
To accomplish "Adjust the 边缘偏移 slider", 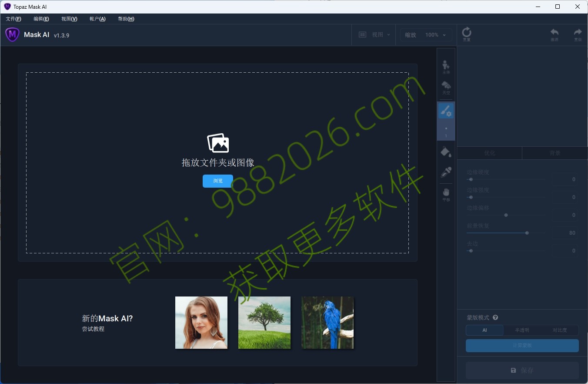I will click(x=506, y=215).
